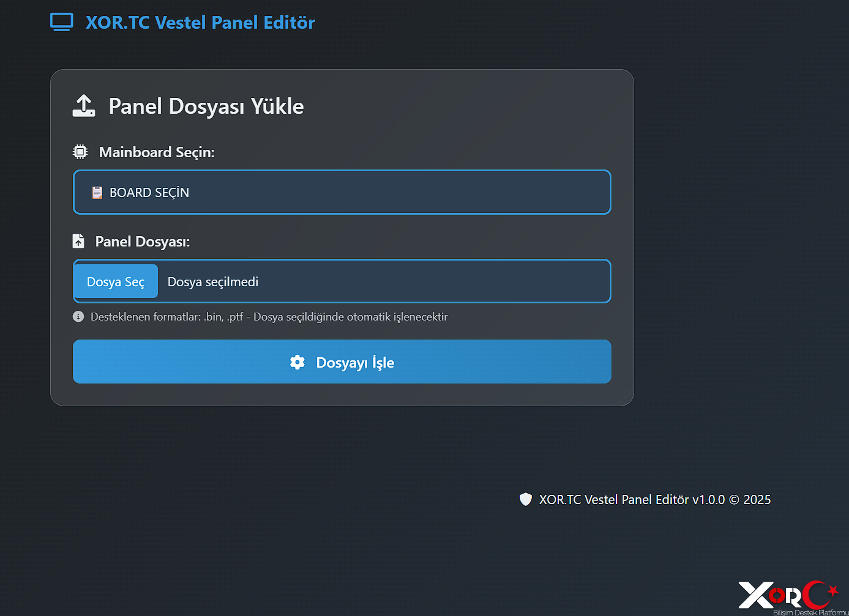Click the clipboard icon inside BOARD SEÇİN selector

pos(97,192)
